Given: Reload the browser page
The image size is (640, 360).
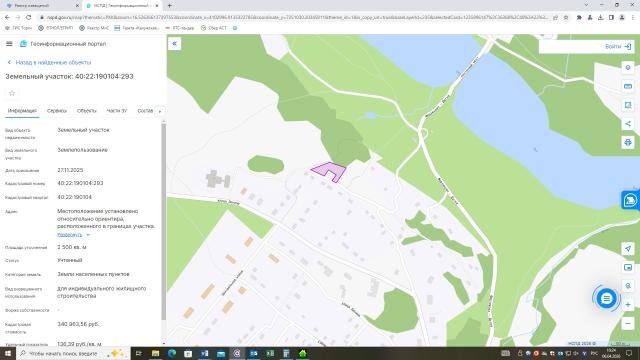Looking at the screenshot, I should [x=29, y=18].
